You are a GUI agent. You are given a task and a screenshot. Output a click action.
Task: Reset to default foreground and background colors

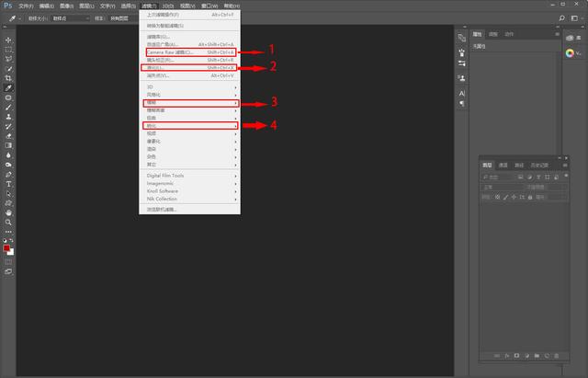[5, 241]
